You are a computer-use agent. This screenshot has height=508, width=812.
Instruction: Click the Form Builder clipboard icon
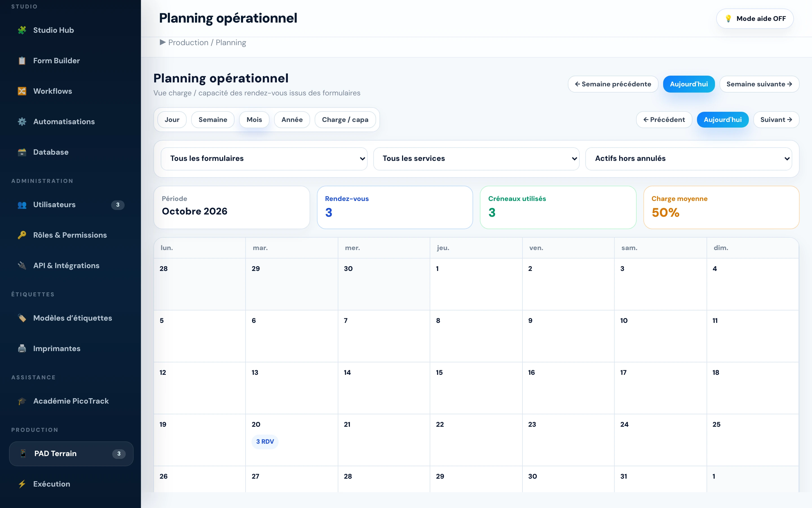[x=22, y=61]
